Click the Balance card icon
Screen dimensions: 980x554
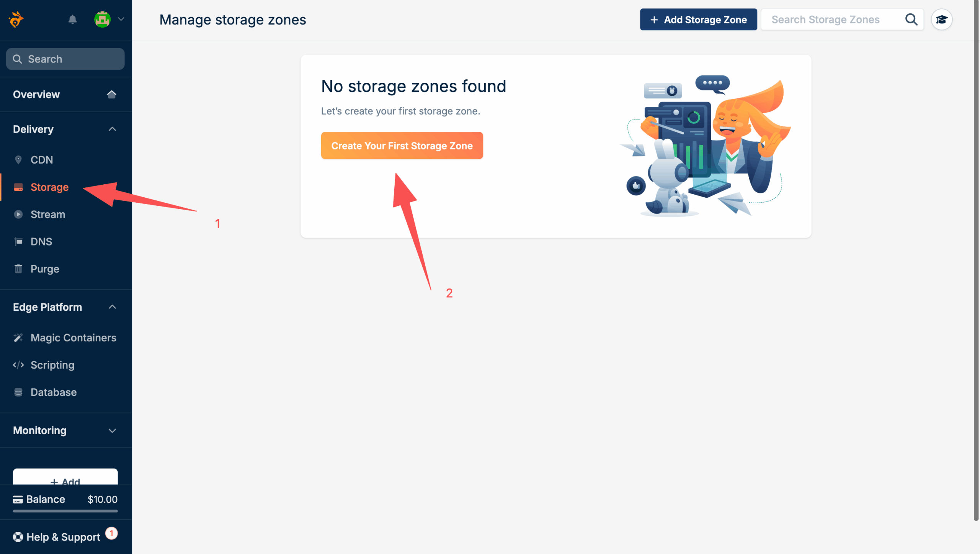coord(18,499)
